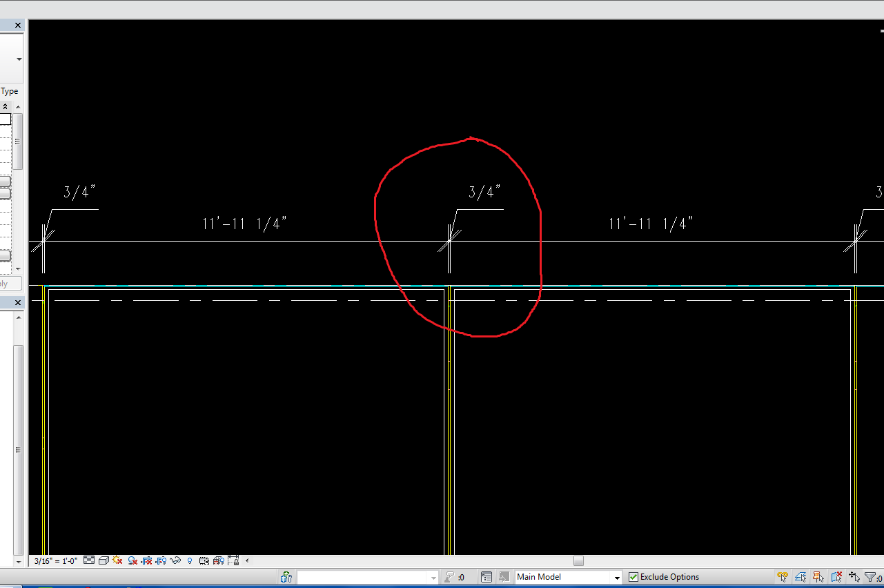The image size is (884, 588).
Task: Click the Reveal Constraints icon
Action: pyautogui.click(x=233, y=560)
